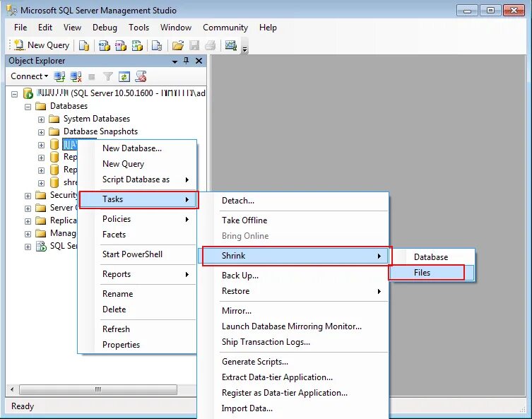Click the New Query toolbar button

42,45
